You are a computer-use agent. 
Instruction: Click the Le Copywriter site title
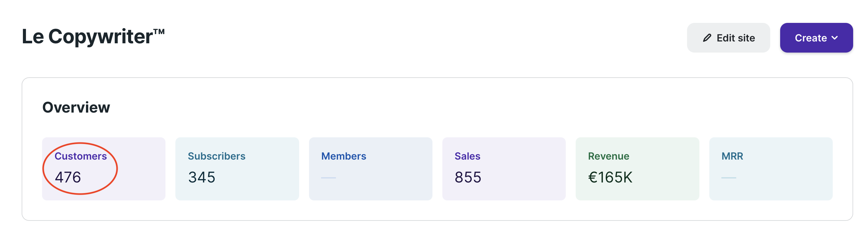pos(87,36)
